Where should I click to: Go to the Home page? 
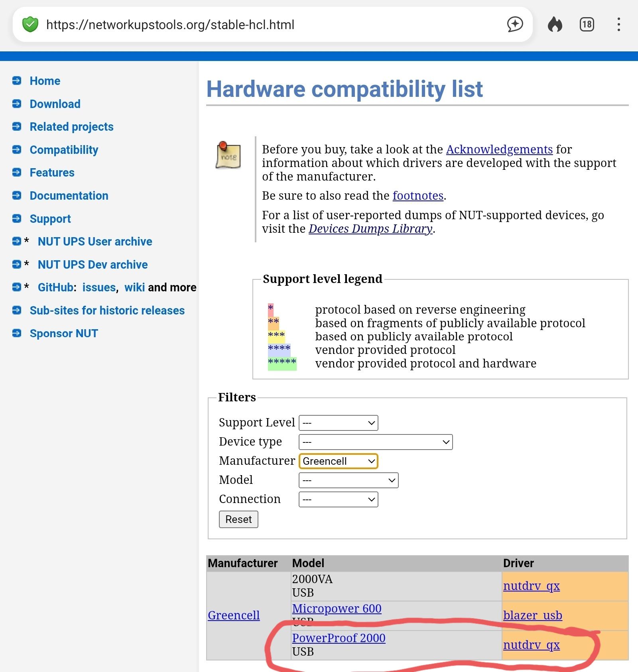pos(45,81)
